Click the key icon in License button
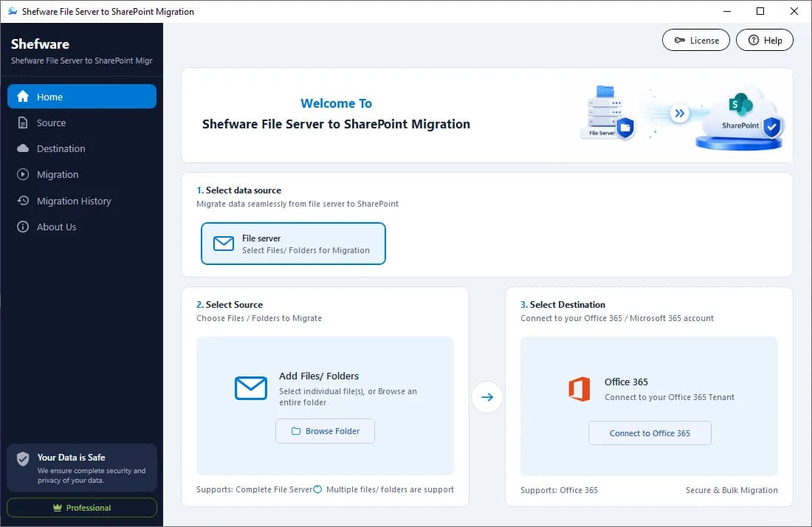This screenshot has height=527, width=812. (x=679, y=40)
